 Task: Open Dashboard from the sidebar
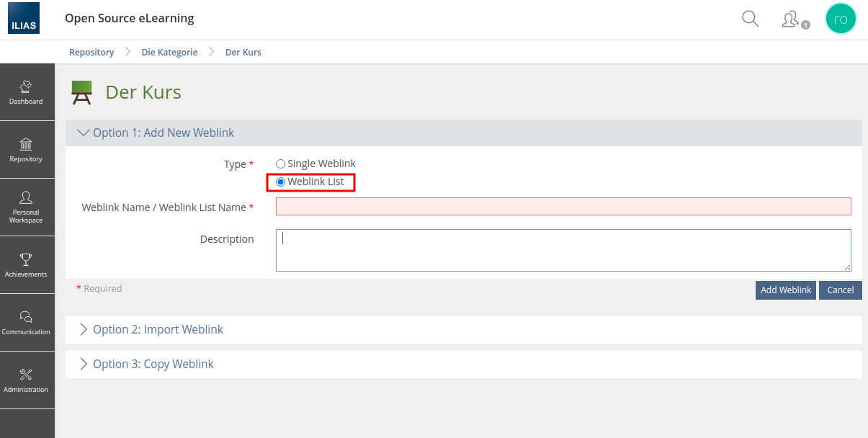26,92
